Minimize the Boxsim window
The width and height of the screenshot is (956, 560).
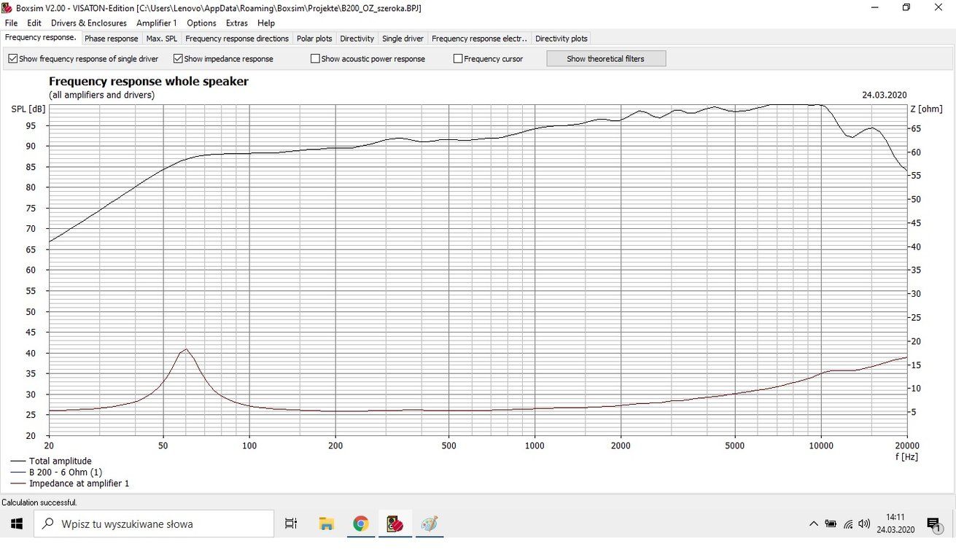[x=874, y=7]
